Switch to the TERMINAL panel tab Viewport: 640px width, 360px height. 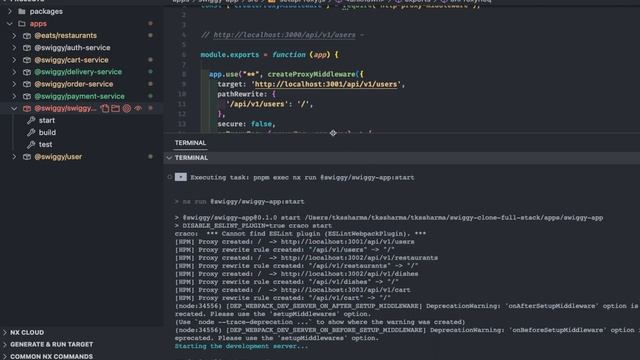[190, 143]
